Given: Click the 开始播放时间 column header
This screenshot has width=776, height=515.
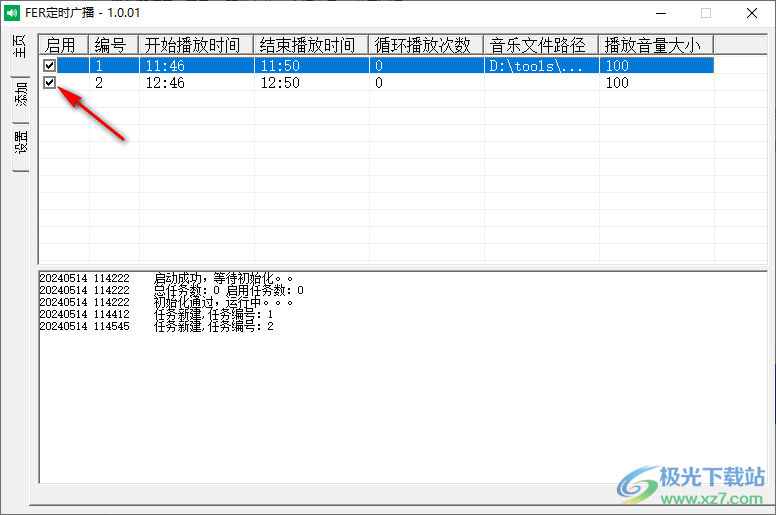Looking at the screenshot, I should pos(196,45).
